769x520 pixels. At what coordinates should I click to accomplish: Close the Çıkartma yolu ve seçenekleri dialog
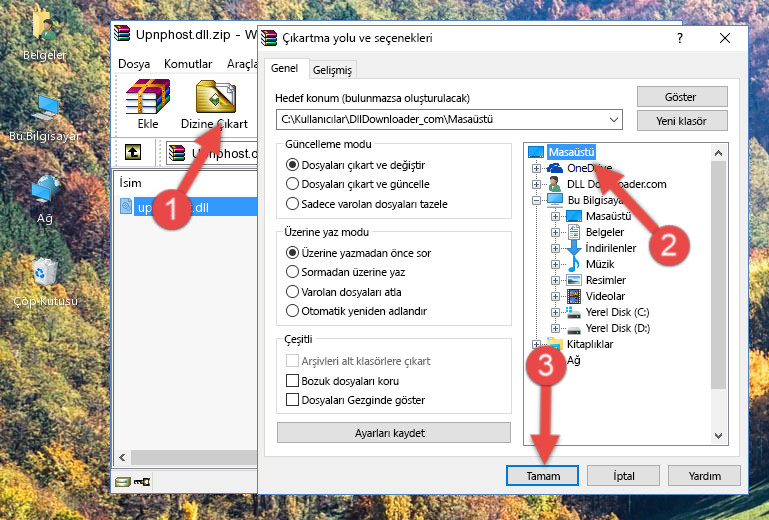[x=725, y=38]
